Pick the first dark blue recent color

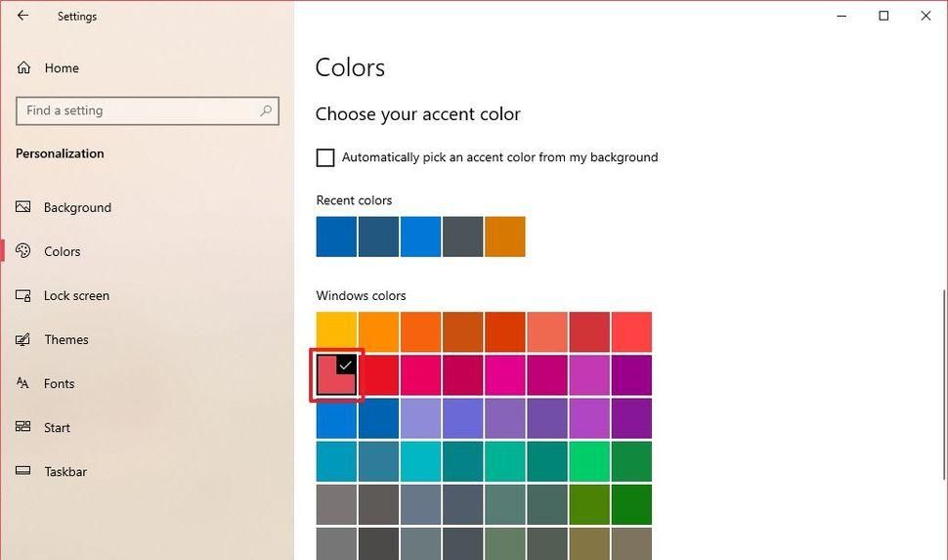(x=336, y=237)
